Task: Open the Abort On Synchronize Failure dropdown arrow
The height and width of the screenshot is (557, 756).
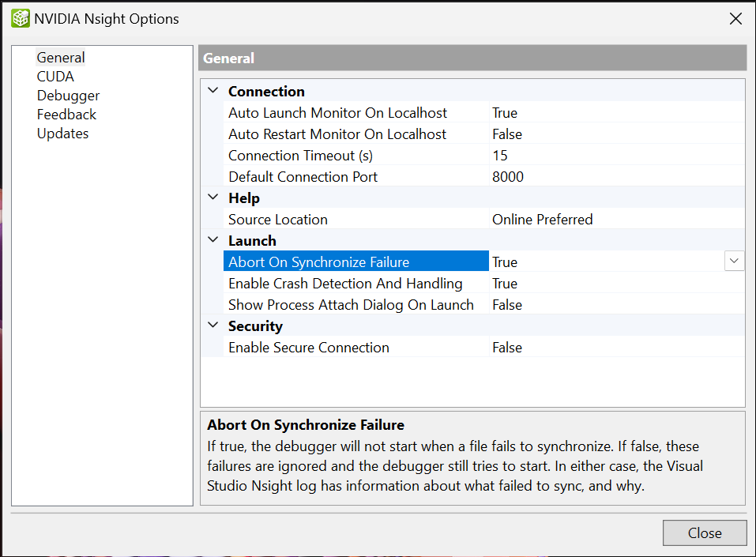Action: [x=734, y=261]
